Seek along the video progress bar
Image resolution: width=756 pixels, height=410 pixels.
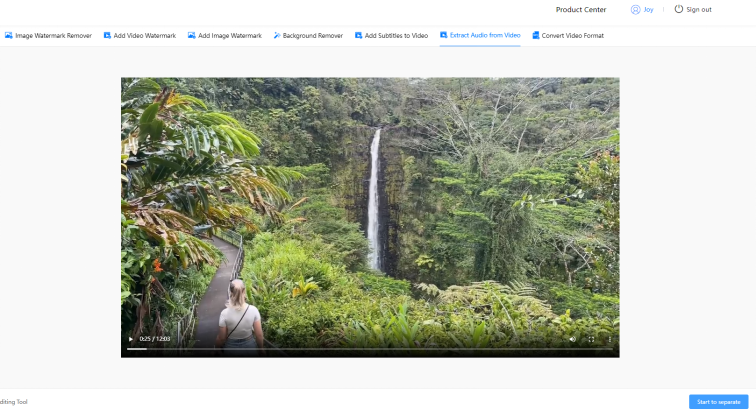pos(370,349)
